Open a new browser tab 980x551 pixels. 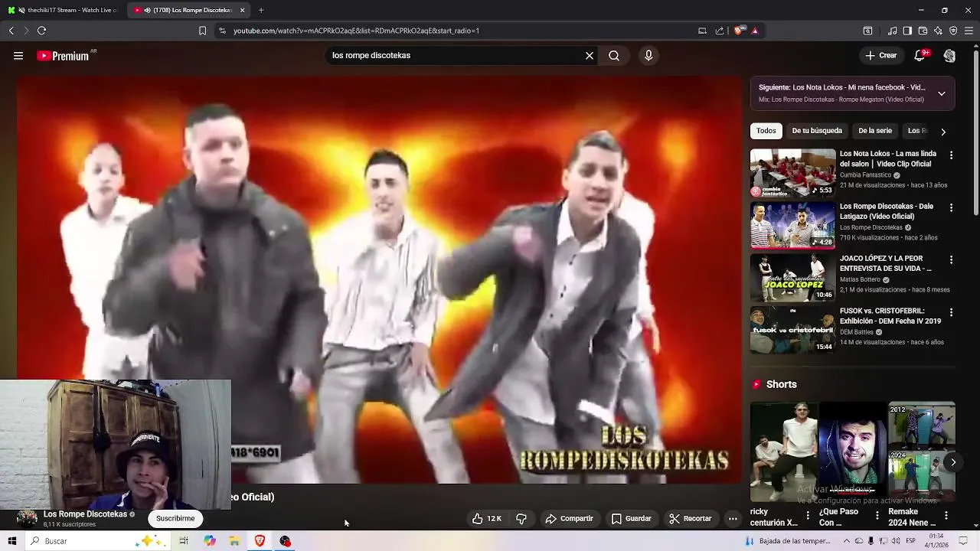pyautogui.click(x=261, y=10)
